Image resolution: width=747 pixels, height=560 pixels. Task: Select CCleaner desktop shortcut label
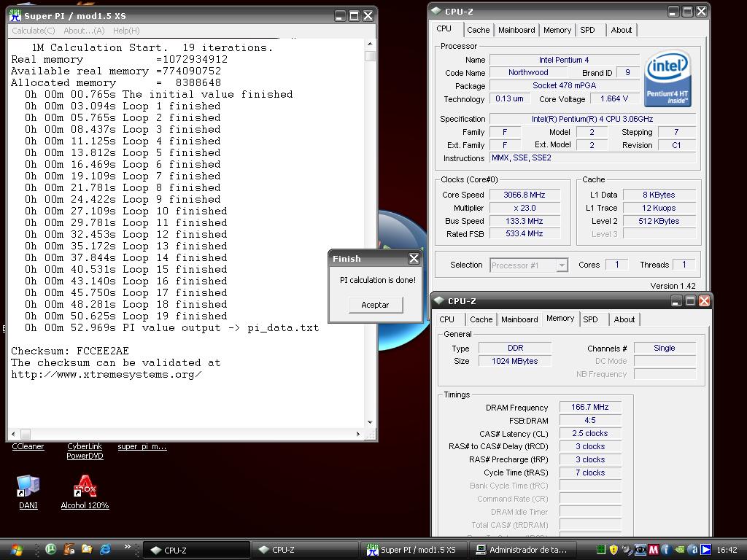tap(28, 446)
